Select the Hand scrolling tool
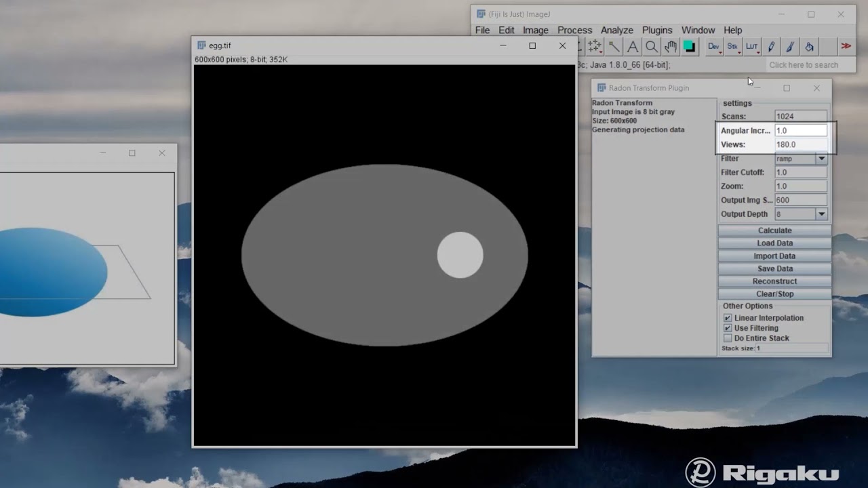This screenshot has height=488, width=868. [670, 46]
